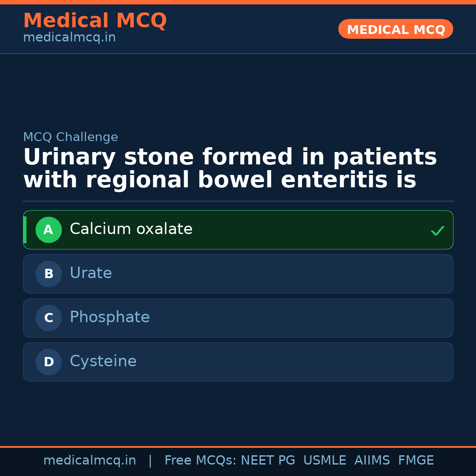Click the question text about urinary stones
This screenshot has width=476, height=476.
229,167
